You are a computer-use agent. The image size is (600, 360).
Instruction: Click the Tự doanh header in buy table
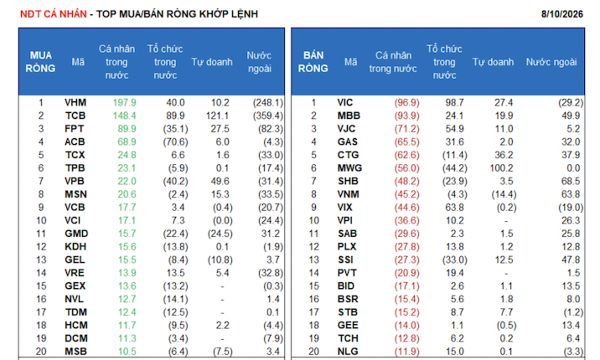coord(212,62)
